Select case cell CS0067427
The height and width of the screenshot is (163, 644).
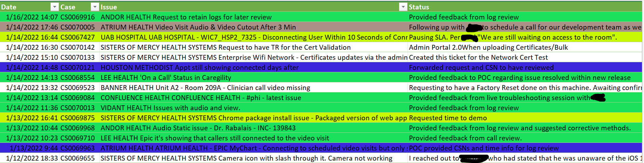pos(80,37)
